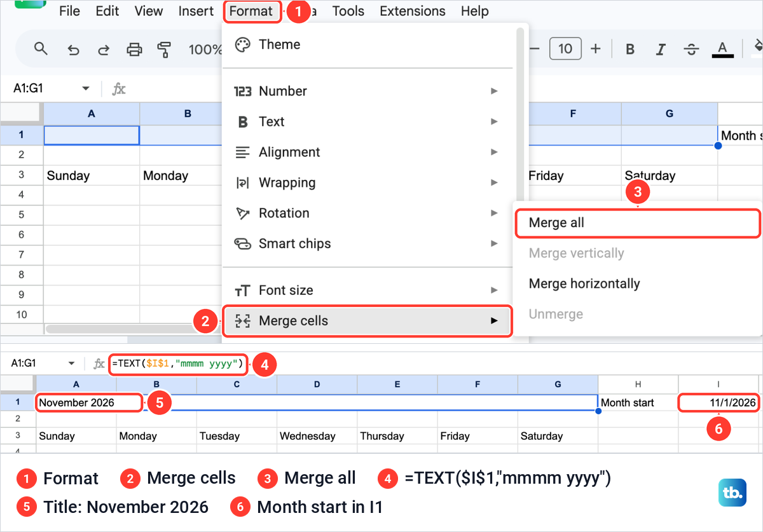Expand the Smart chips submenu
The image size is (763, 532).
368,243
